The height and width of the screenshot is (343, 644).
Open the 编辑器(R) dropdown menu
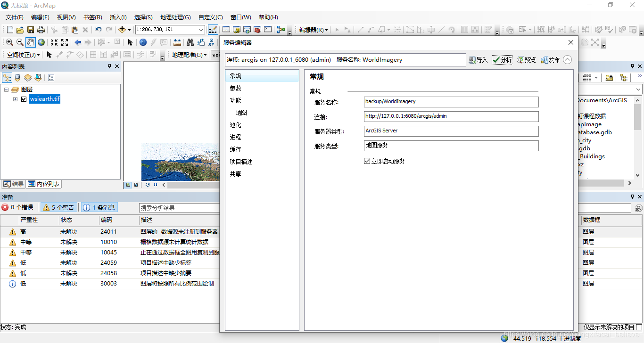[x=314, y=30]
